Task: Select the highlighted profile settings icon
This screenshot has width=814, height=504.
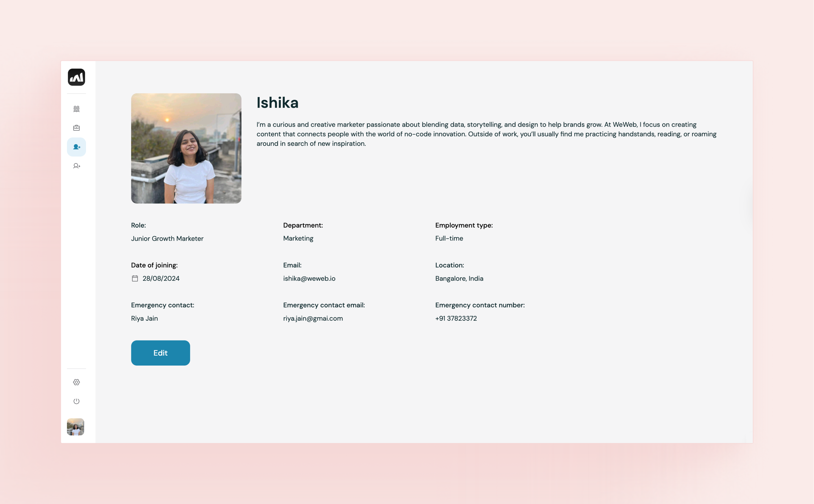Action: pos(76,147)
